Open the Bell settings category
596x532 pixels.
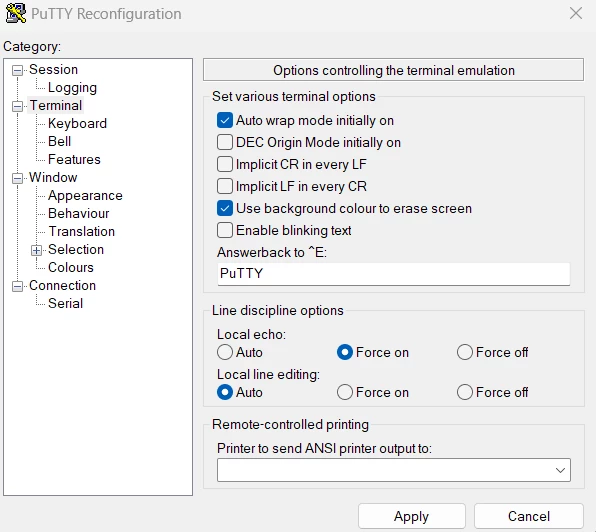pos(59,141)
